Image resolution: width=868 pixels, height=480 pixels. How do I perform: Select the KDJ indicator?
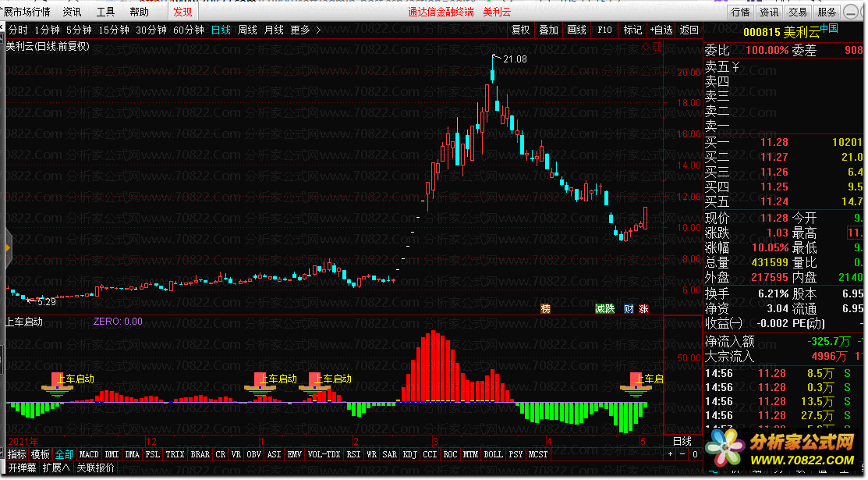click(409, 454)
